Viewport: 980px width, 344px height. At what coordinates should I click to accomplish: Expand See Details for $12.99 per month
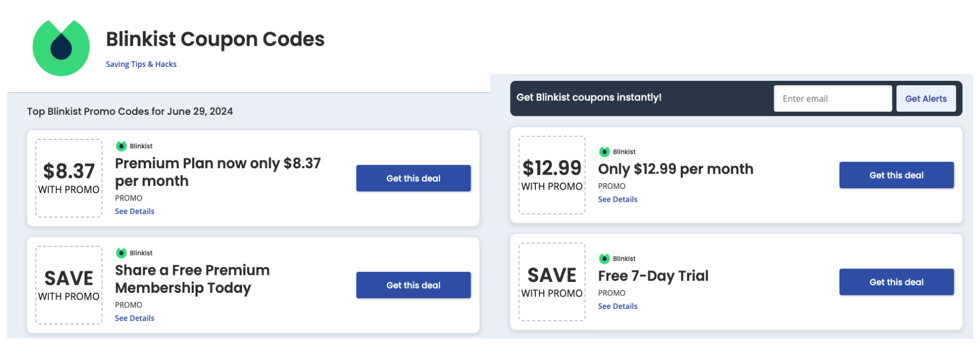(618, 199)
